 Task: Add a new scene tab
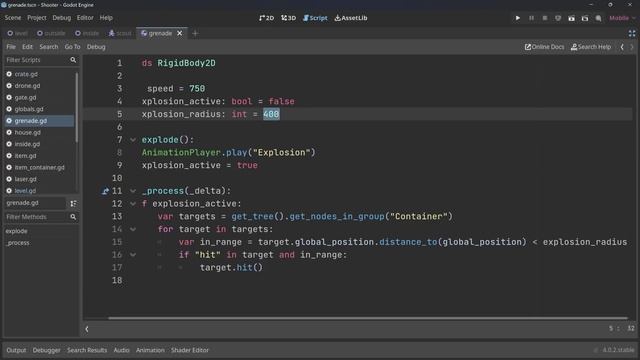195,33
